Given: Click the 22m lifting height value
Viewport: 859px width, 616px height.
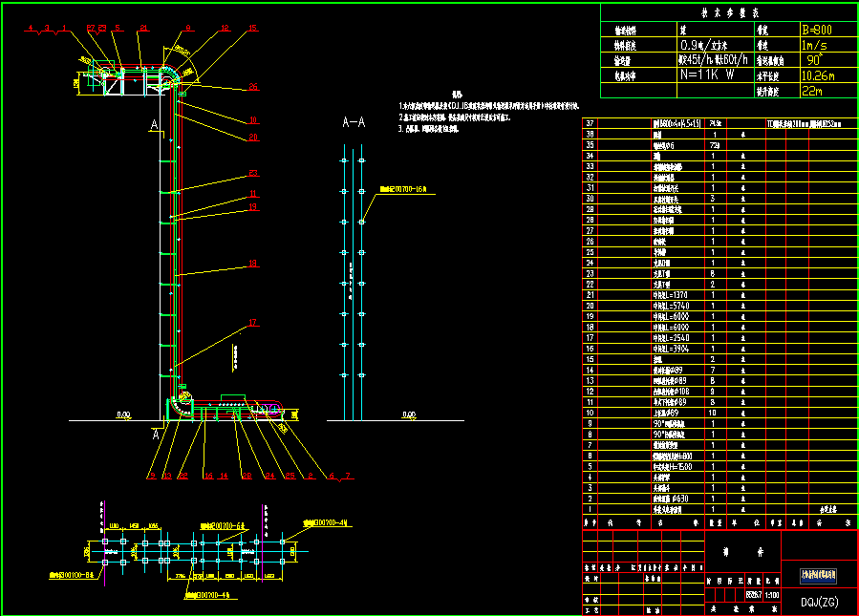Looking at the screenshot, I should pyautogui.click(x=810, y=90).
